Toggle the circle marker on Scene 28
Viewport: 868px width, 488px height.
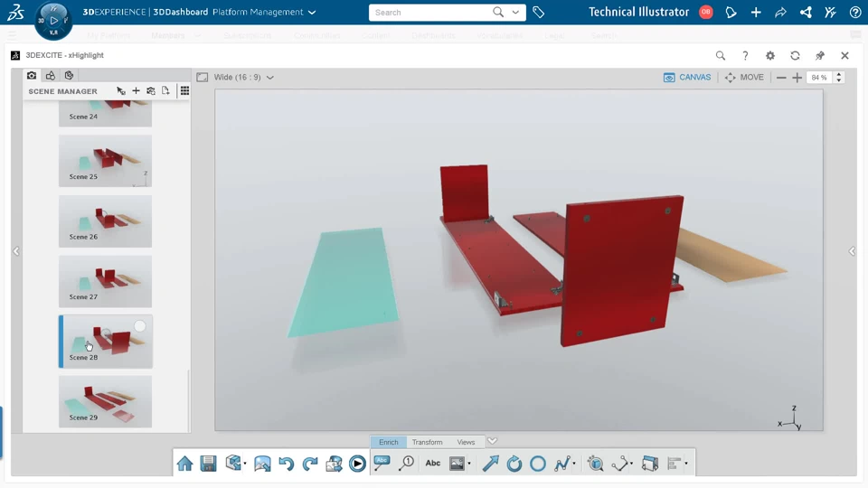point(140,326)
